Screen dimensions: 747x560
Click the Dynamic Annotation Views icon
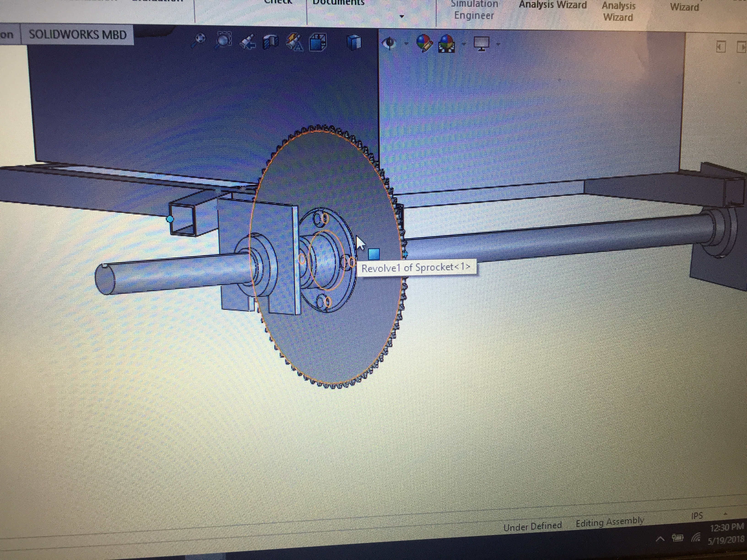pos(295,42)
